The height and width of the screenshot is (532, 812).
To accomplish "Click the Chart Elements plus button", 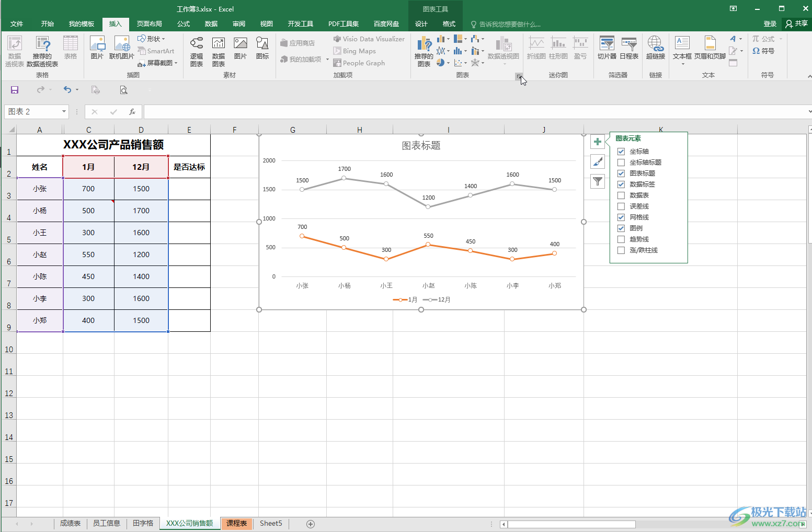I will 597,141.
